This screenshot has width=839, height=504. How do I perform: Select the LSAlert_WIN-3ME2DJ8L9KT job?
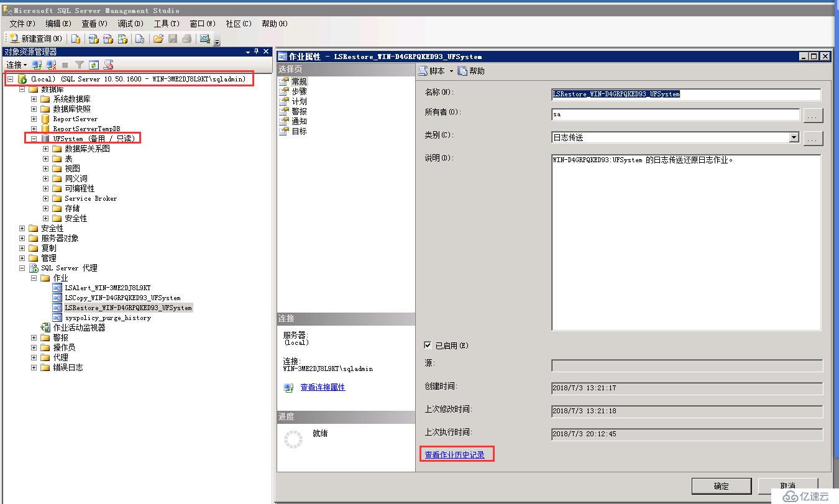tap(108, 288)
